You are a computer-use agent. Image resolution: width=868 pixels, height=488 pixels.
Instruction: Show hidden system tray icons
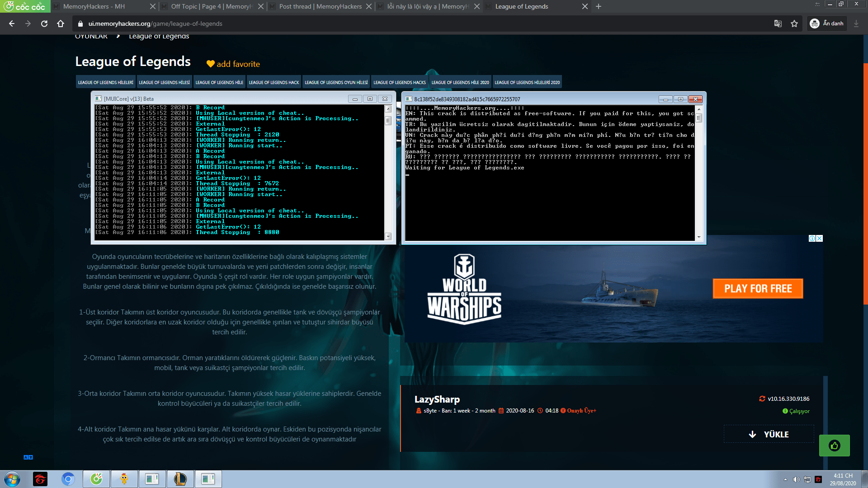785,479
